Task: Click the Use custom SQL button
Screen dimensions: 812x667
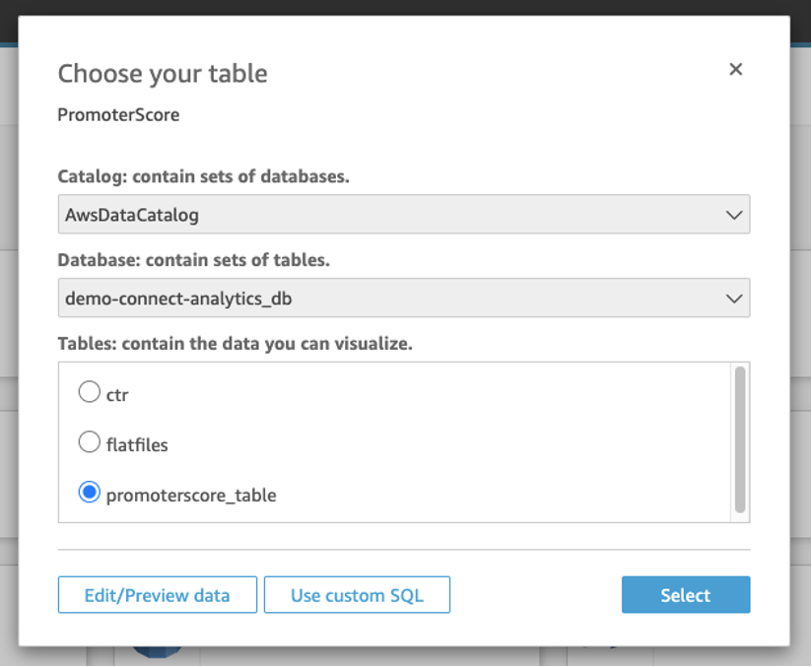Action: (357, 595)
